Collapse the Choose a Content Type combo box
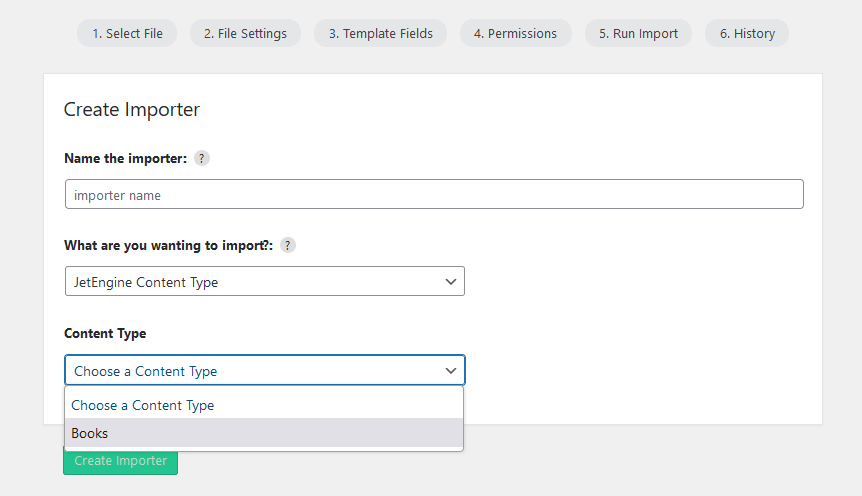The height and width of the screenshot is (496, 862). [x=264, y=370]
